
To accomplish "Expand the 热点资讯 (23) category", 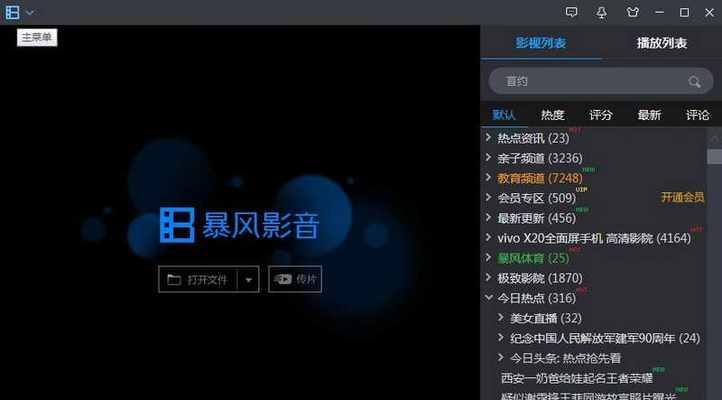I will pos(489,137).
